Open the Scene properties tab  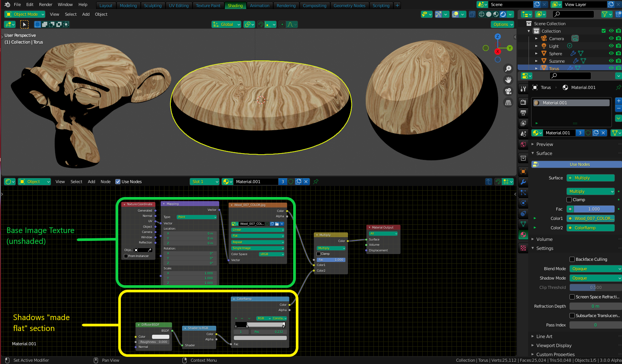click(523, 134)
